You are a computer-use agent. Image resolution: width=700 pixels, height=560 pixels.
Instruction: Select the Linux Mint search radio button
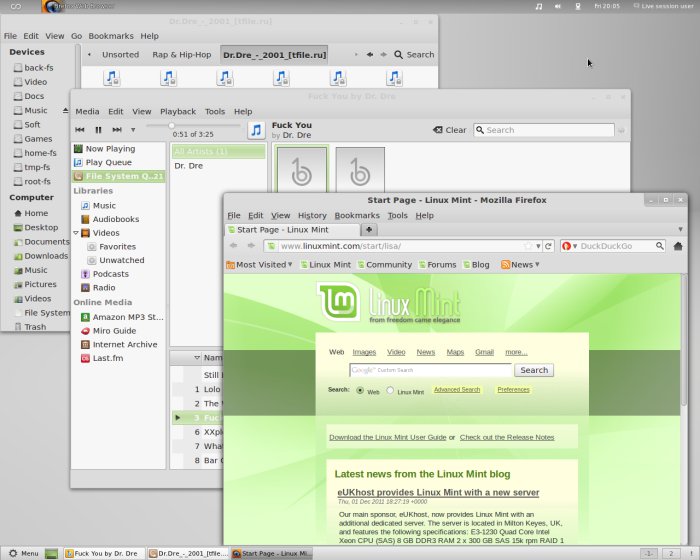pyautogui.click(x=390, y=390)
